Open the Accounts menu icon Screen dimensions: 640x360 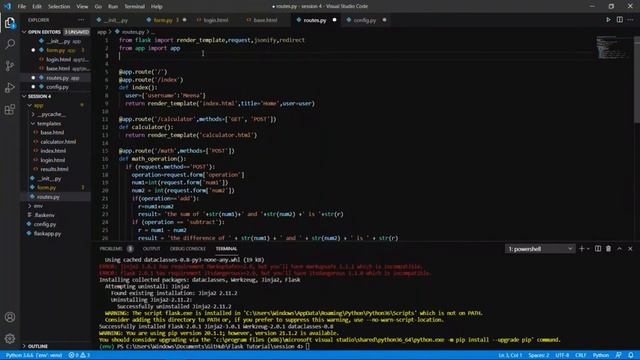click(x=10, y=317)
